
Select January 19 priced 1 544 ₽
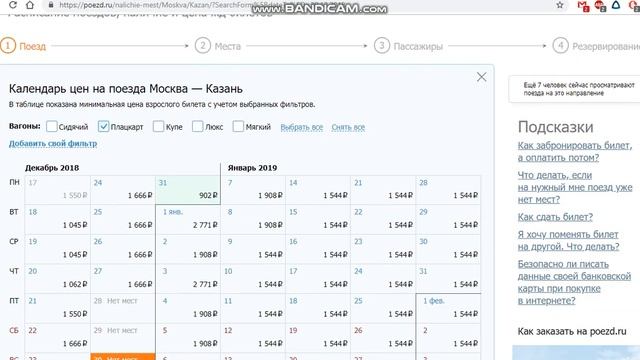pos(318,338)
